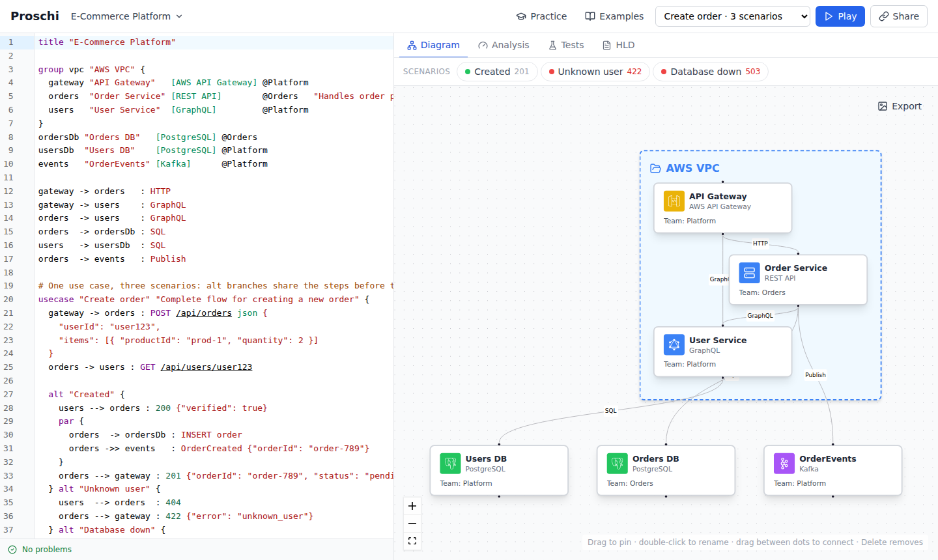Select the Database down 503 scenario
The height and width of the screenshot is (560, 938).
pos(711,72)
